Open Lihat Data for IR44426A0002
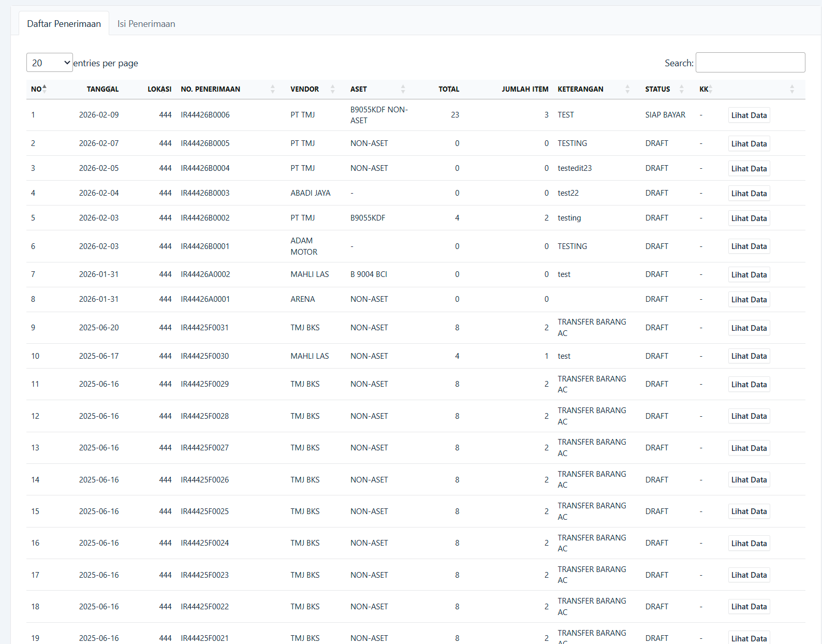This screenshot has width=822, height=644. [x=748, y=274]
